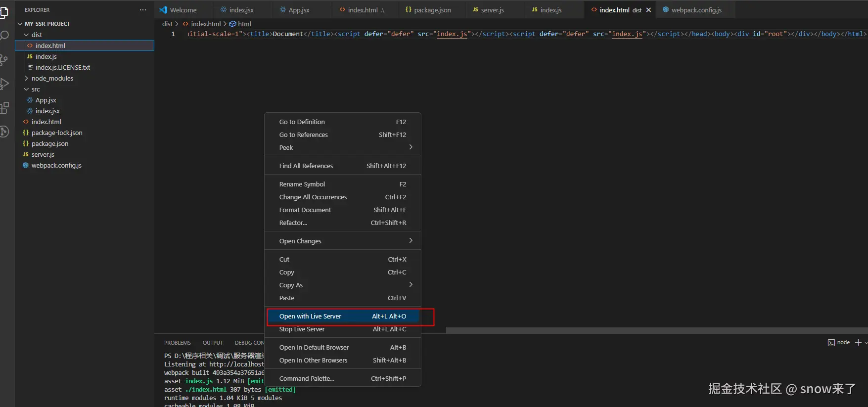
Task: Choose Cut from the context menu
Action: (x=343, y=259)
